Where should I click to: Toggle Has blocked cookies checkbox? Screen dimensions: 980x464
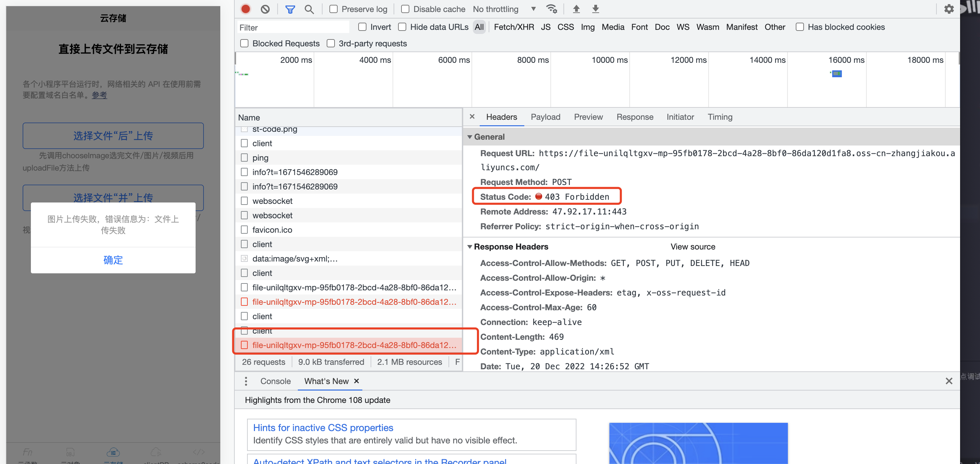[800, 27]
